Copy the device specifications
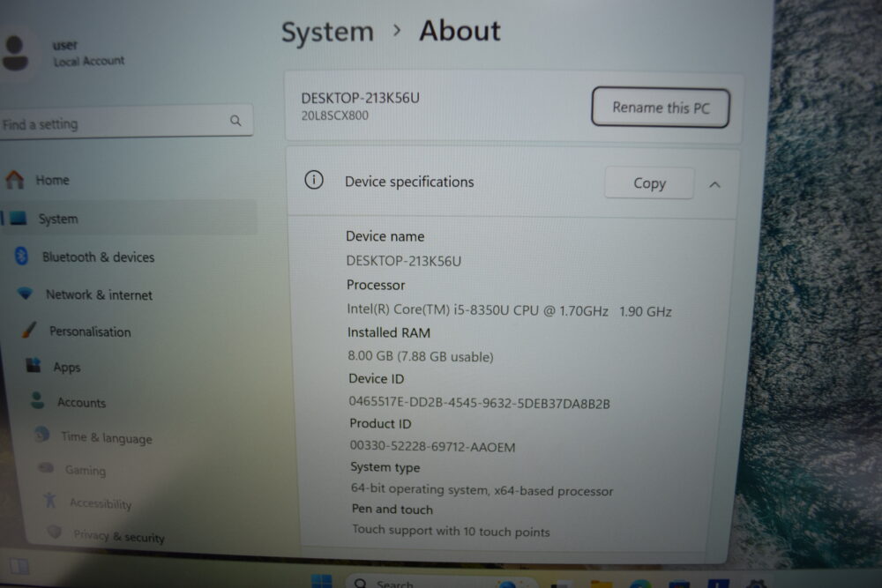Screen dimensions: 882x588 pos(649,183)
